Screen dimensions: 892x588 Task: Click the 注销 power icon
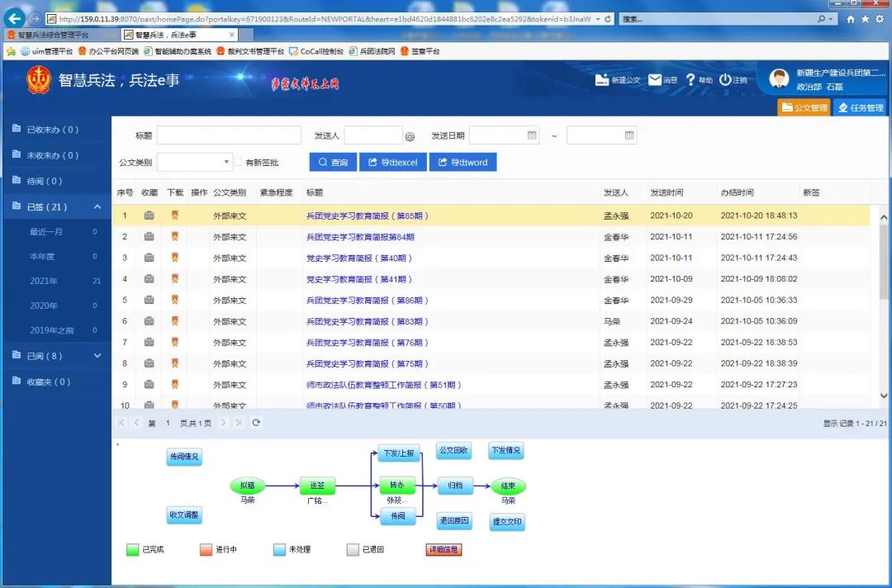pos(725,80)
